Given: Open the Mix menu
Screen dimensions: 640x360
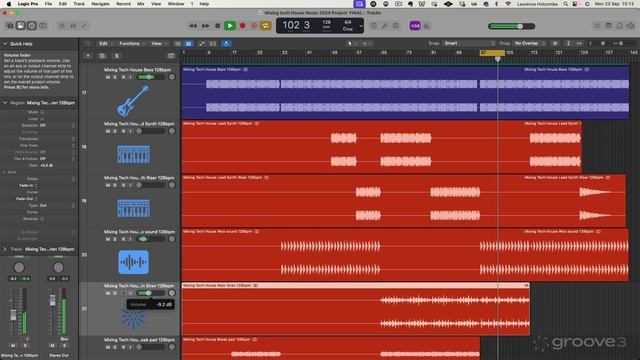Looking at the screenshot, I should point(140,4).
